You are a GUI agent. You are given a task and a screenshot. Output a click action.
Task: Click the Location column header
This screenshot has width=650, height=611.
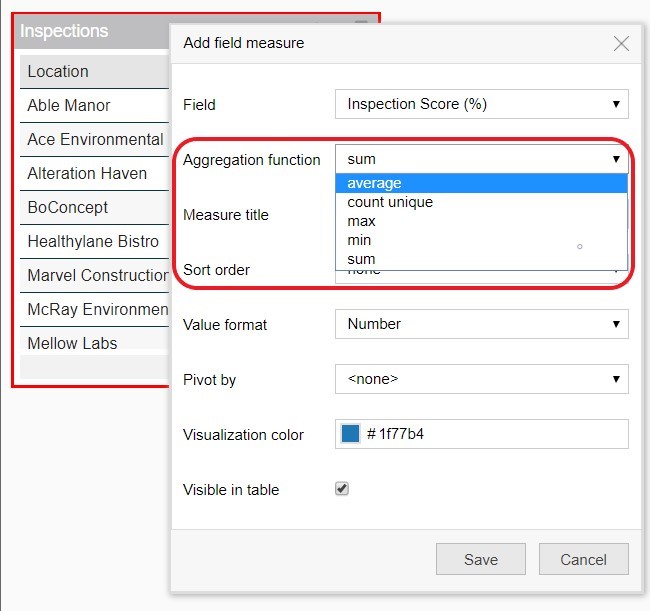coord(94,72)
